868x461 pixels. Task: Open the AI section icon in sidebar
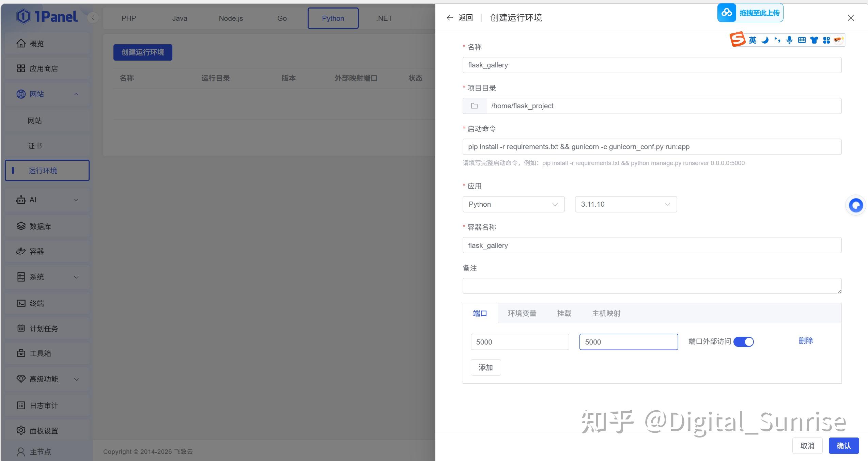21,200
